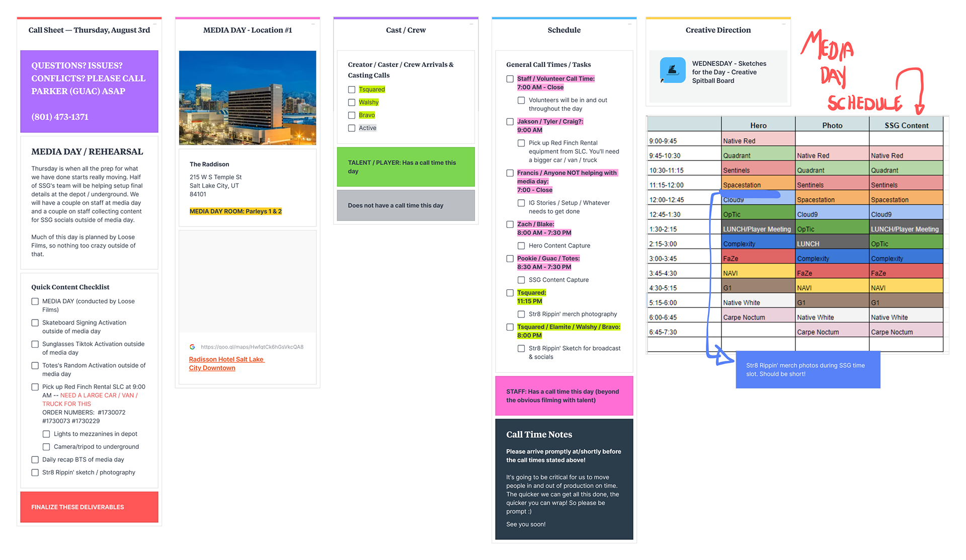Open Radisson Hotel Salt Lake City Downtown link
Screen dimensions: 966x560
coord(226,364)
